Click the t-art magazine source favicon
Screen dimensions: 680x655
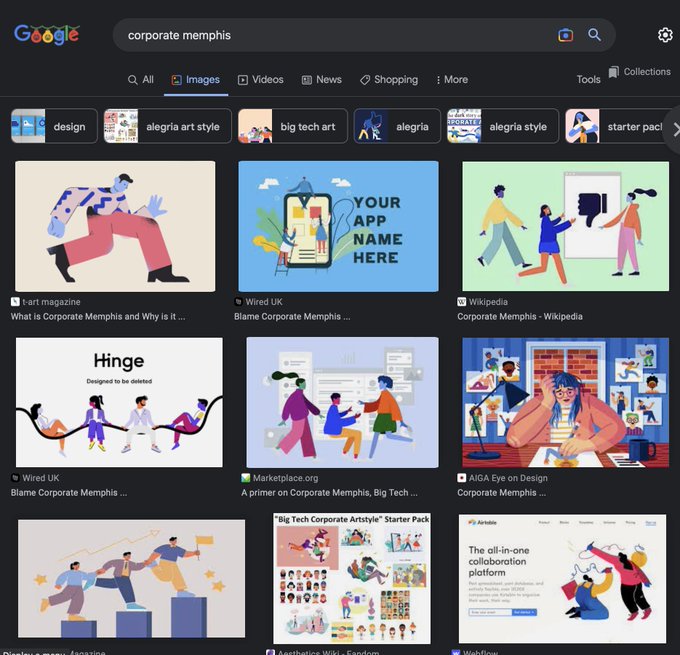[15, 302]
